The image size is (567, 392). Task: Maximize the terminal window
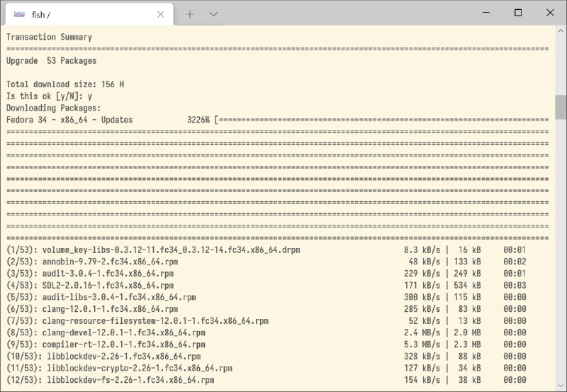pyautogui.click(x=518, y=13)
